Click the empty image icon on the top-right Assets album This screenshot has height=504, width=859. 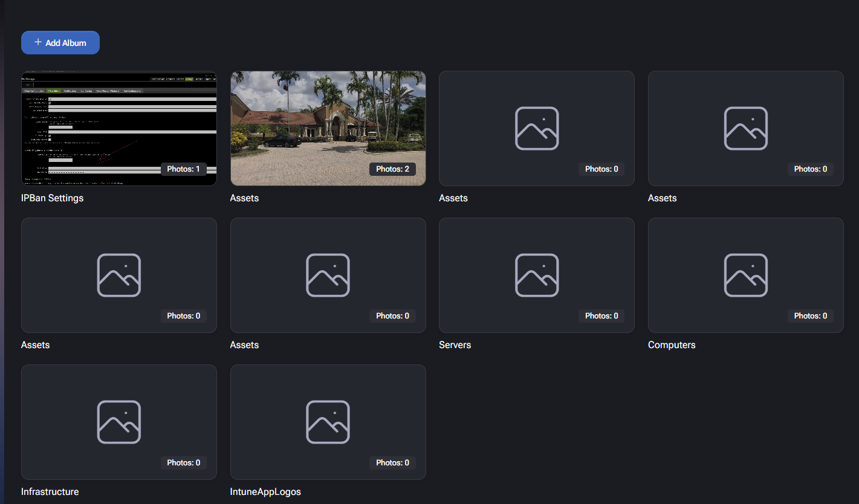(x=745, y=128)
